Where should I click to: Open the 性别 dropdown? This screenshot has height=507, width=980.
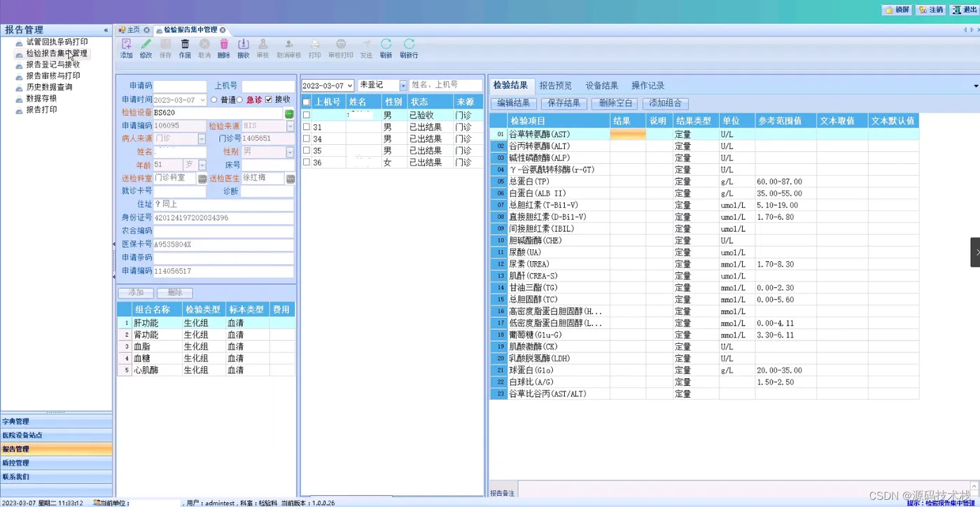(290, 152)
